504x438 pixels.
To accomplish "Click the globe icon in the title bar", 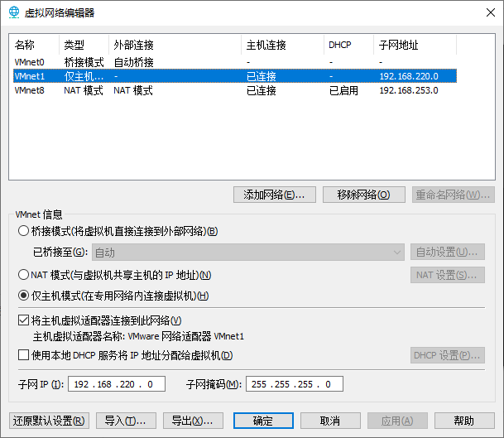I will pos(14,12).
